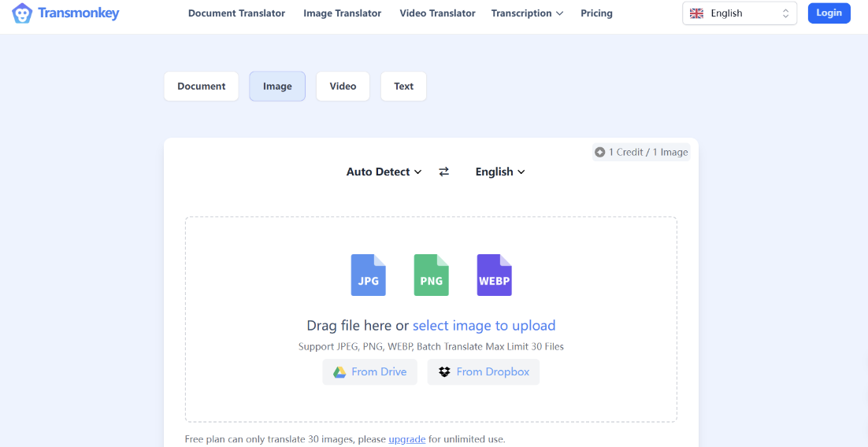This screenshot has height=447, width=868.
Task: Switch to the Document tab
Action: coord(202,87)
